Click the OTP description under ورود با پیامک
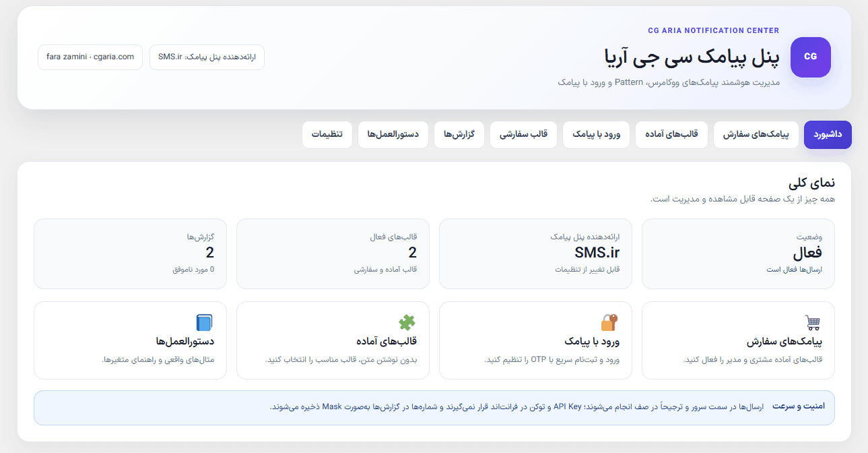This screenshot has height=453, width=868. (552, 360)
